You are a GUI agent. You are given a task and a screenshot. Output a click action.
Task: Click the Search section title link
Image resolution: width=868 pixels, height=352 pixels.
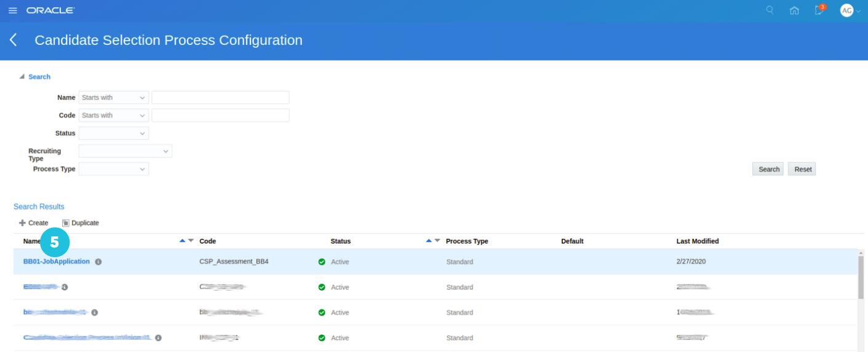[x=39, y=77]
